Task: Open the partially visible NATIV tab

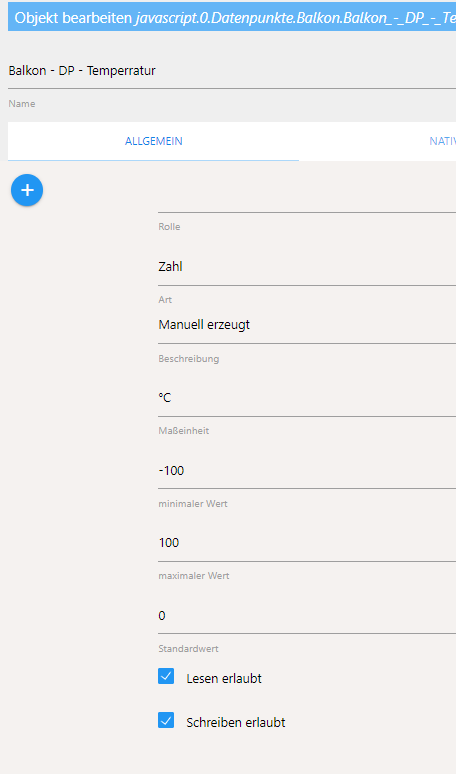Action: [443, 141]
